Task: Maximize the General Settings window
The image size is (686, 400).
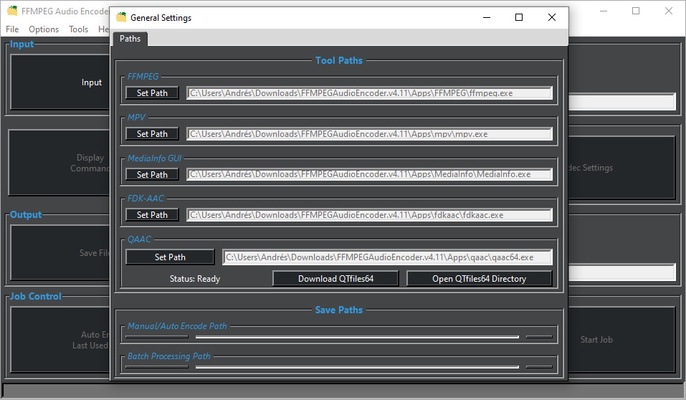Action: coord(519,18)
